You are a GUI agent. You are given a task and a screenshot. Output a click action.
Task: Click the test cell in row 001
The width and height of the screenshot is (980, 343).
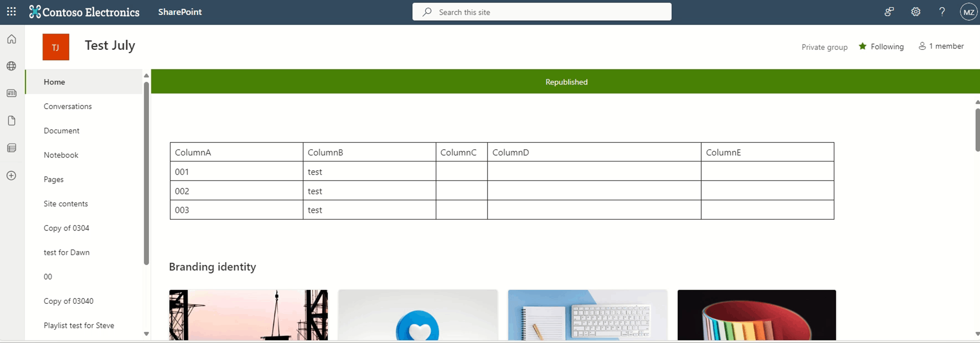click(369, 171)
